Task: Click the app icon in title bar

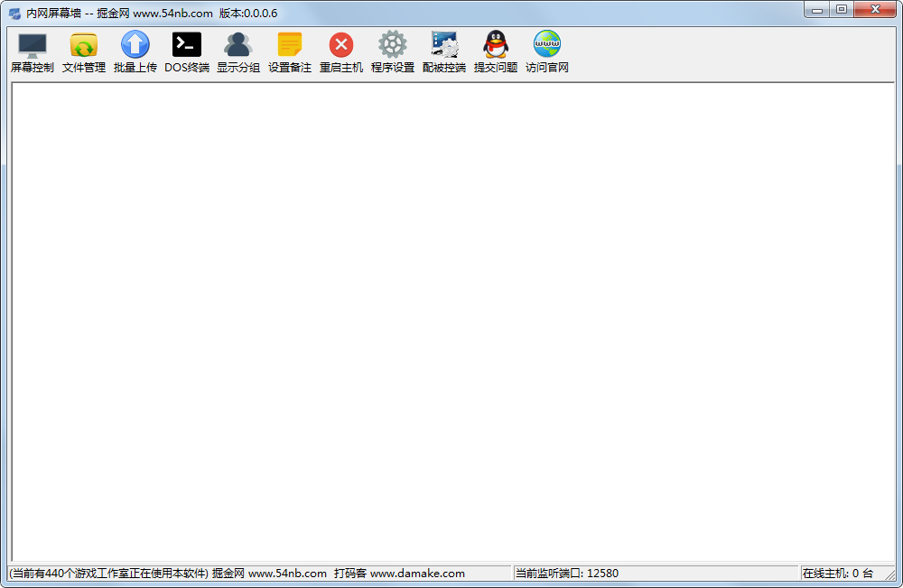Action: coord(14,14)
